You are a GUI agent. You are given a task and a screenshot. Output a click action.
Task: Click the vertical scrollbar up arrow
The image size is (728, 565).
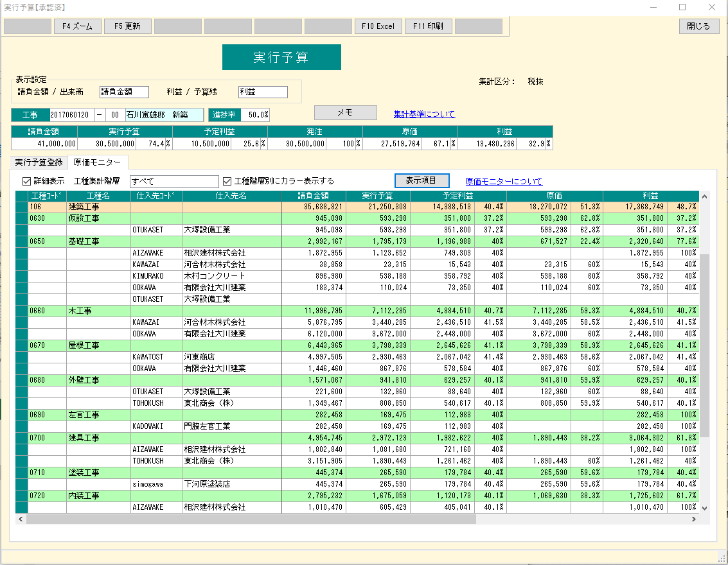pos(704,196)
